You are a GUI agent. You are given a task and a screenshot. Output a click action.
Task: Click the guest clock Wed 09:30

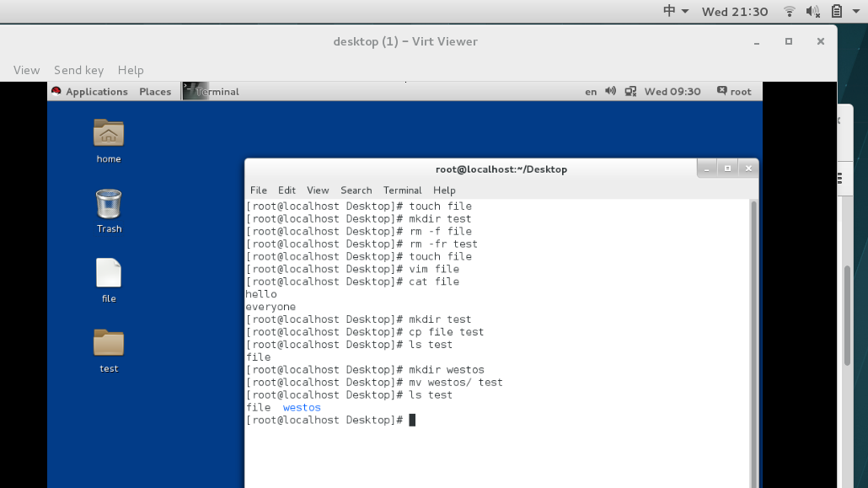pyautogui.click(x=672, y=91)
